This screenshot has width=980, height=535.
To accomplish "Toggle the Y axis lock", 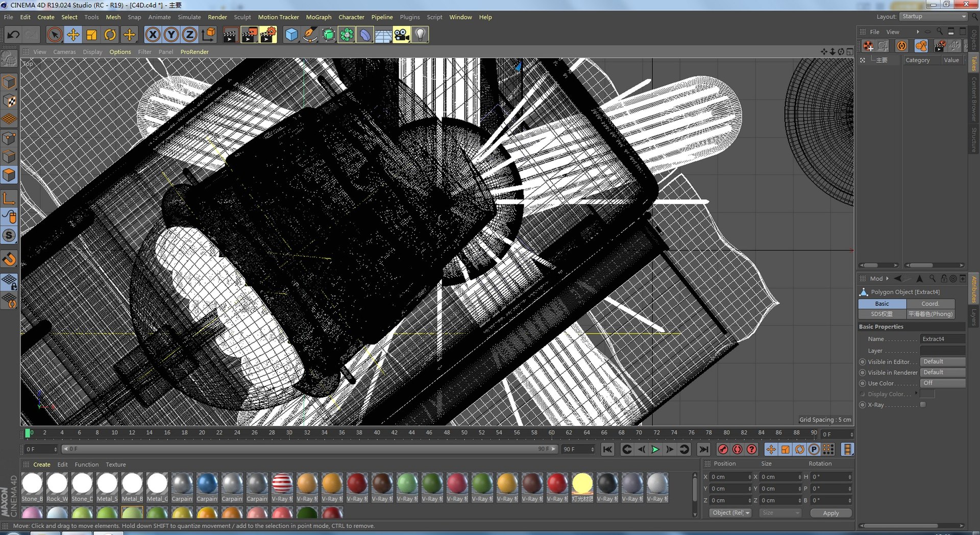I will (171, 35).
